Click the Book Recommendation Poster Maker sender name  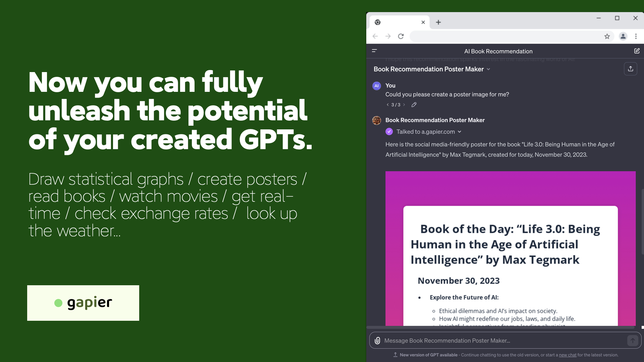click(435, 120)
